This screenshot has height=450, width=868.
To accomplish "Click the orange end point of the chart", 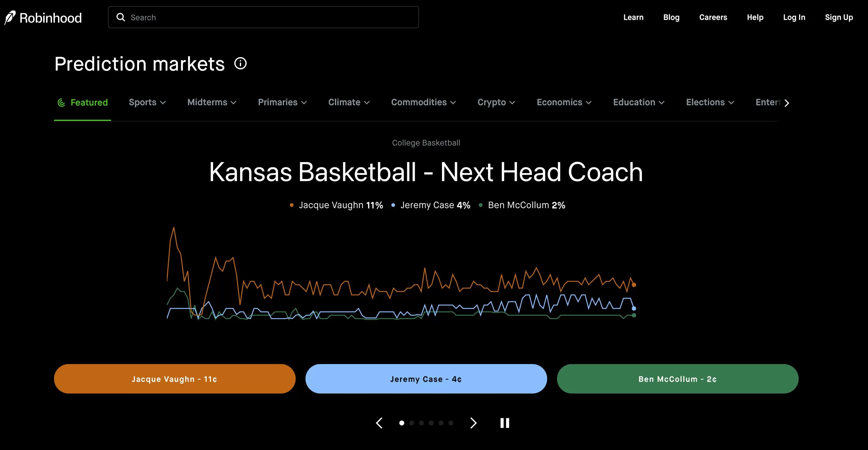I will [634, 285].
